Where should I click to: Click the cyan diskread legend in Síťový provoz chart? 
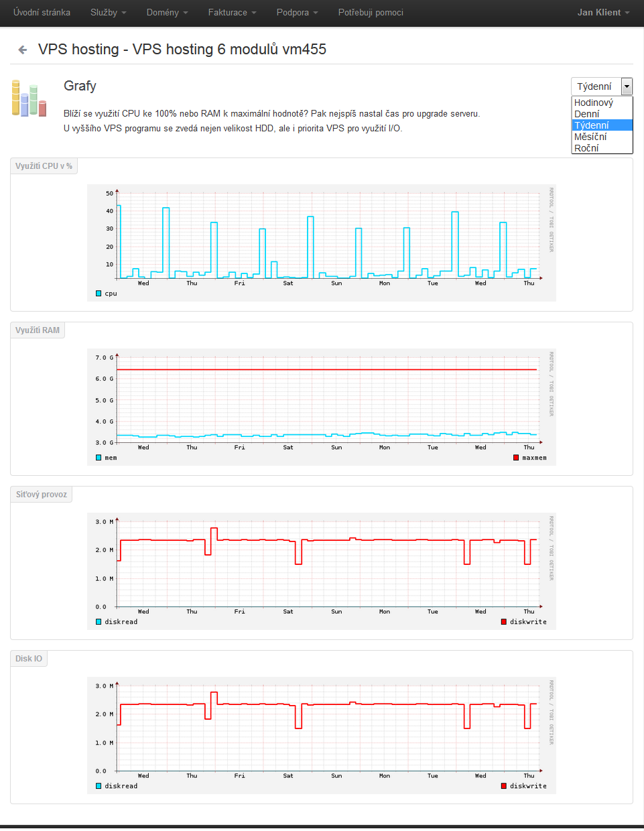[x=99, y=622]
